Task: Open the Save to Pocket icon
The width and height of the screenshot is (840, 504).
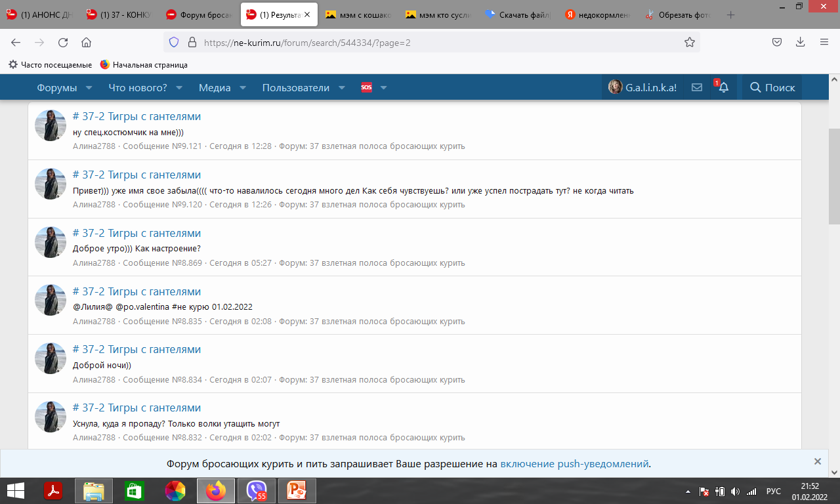Action: tap(777, 42)
